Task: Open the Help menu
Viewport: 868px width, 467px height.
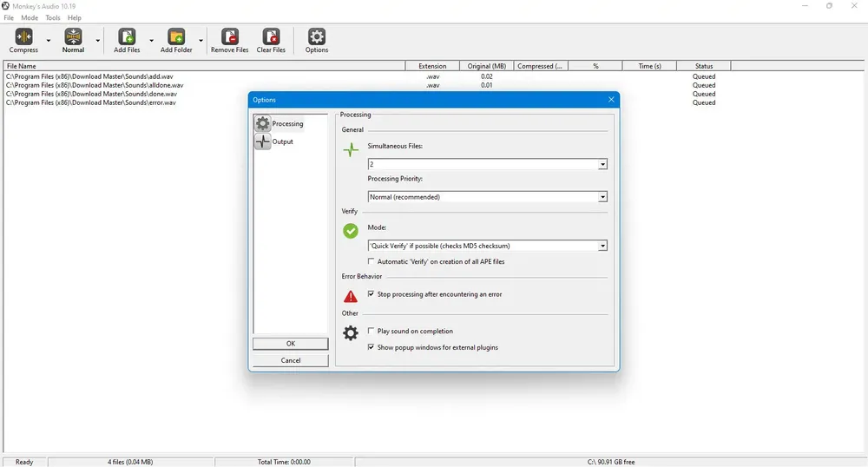Action: point(75,17)
